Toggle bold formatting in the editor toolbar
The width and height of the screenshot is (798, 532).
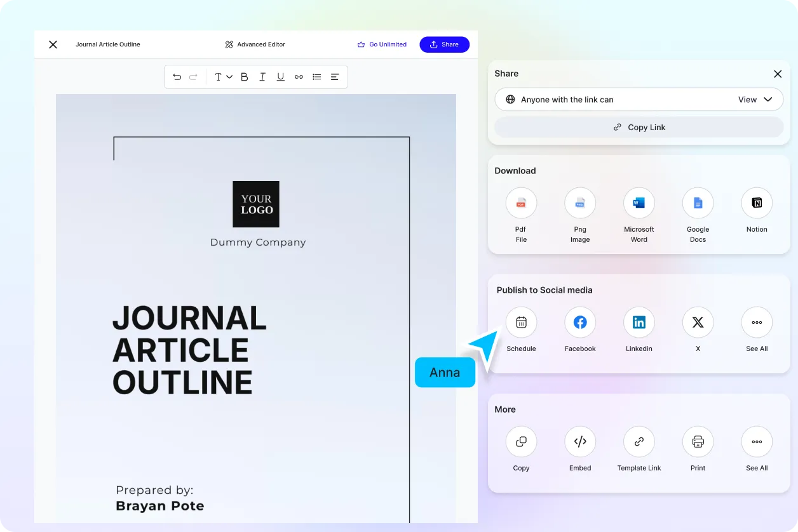coord(244,77)
